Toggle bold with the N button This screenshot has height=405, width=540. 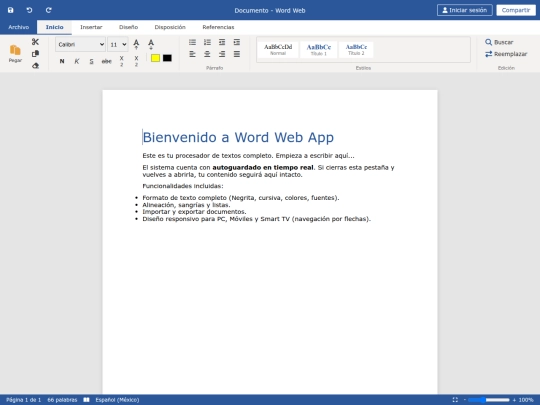(62, 61)
